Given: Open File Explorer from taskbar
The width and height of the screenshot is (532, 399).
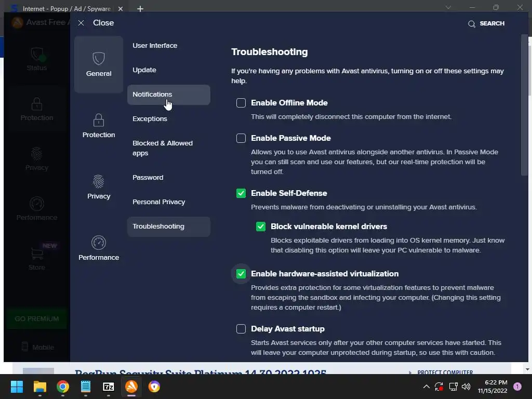Looking at the screenshot, I should point(39,387).
